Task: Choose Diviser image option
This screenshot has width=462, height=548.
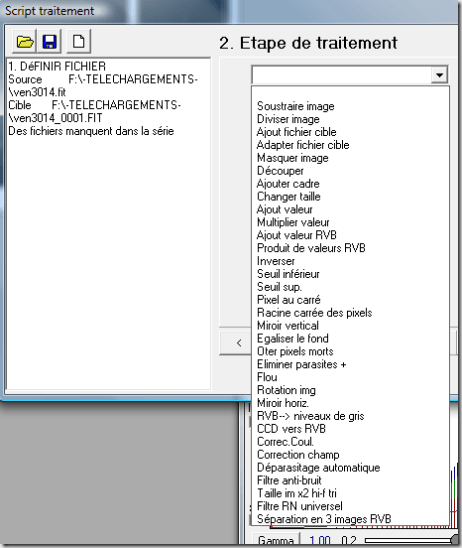Action: [x=288, y=119]
